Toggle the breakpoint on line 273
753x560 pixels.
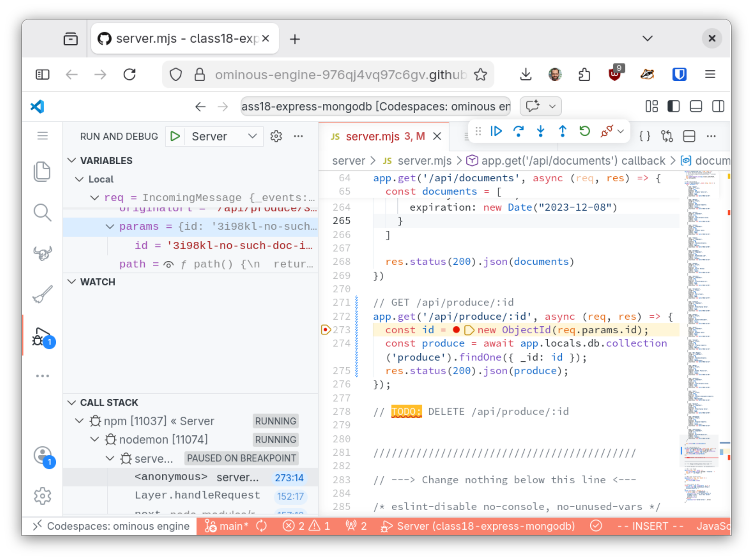[x=326, y=330]
